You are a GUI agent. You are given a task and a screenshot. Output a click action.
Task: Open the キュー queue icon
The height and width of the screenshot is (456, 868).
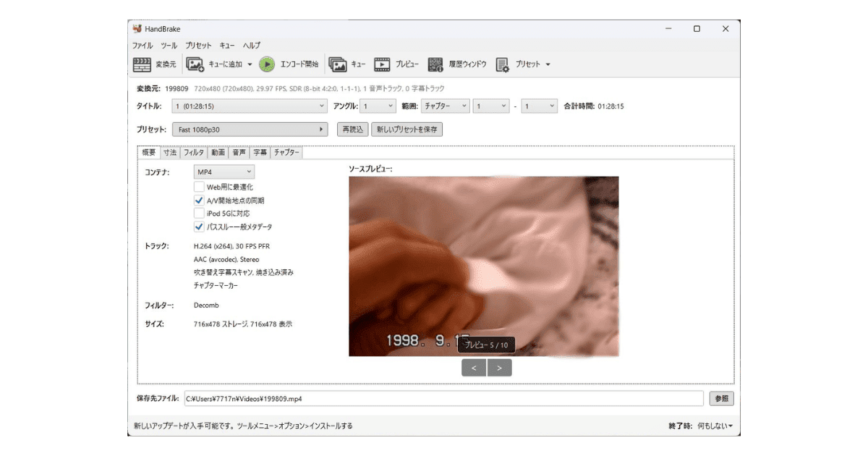pos(338,64)
